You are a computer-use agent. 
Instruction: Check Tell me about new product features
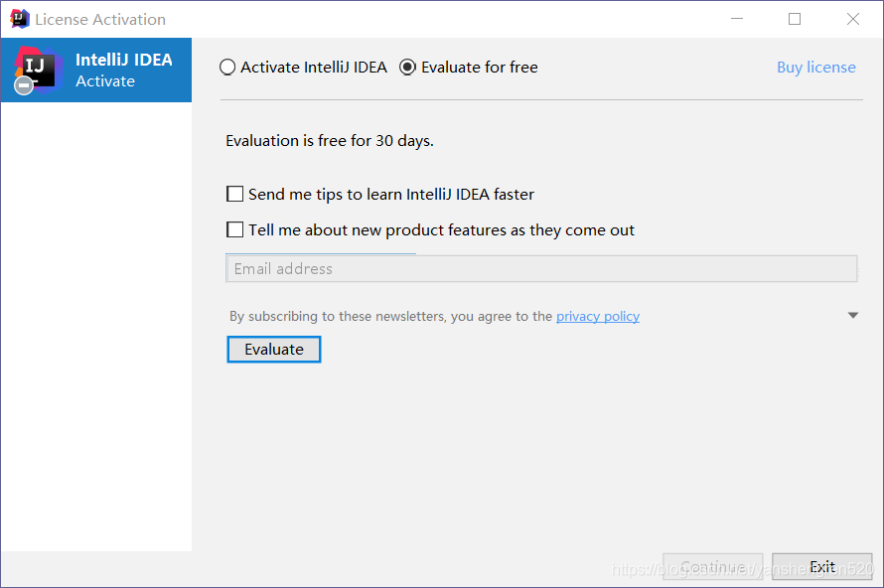tap(235, 230)
